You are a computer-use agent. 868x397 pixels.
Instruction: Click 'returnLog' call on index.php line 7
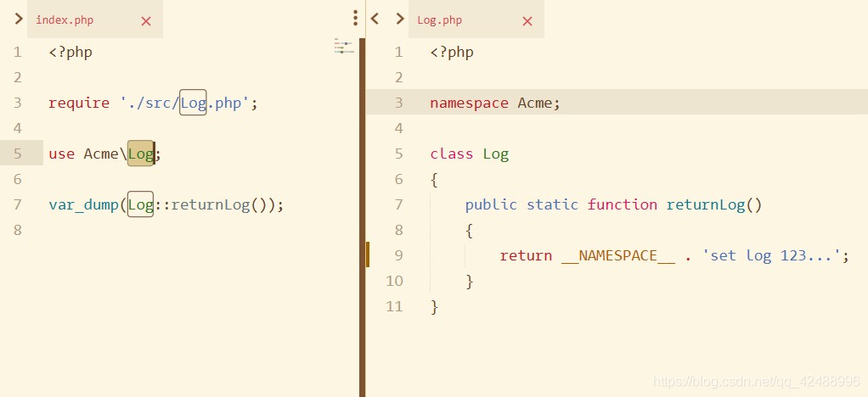[211, 204]
